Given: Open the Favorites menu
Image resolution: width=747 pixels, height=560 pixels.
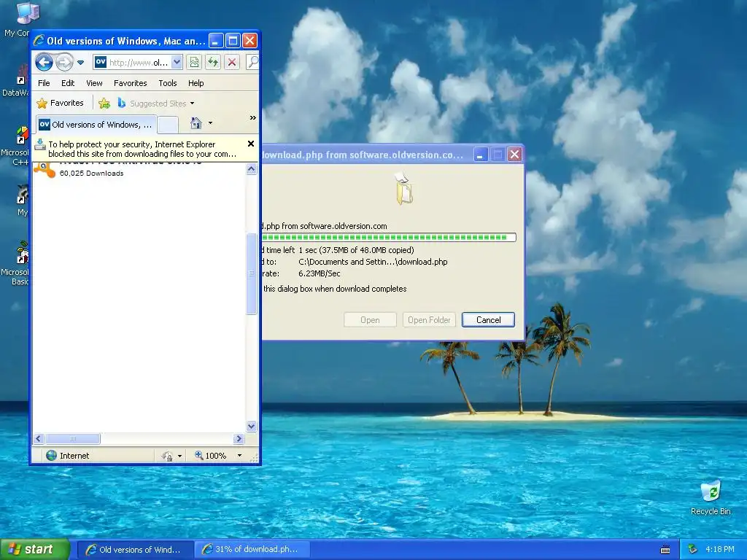Looking at the screenshot, I should point(130,83).
